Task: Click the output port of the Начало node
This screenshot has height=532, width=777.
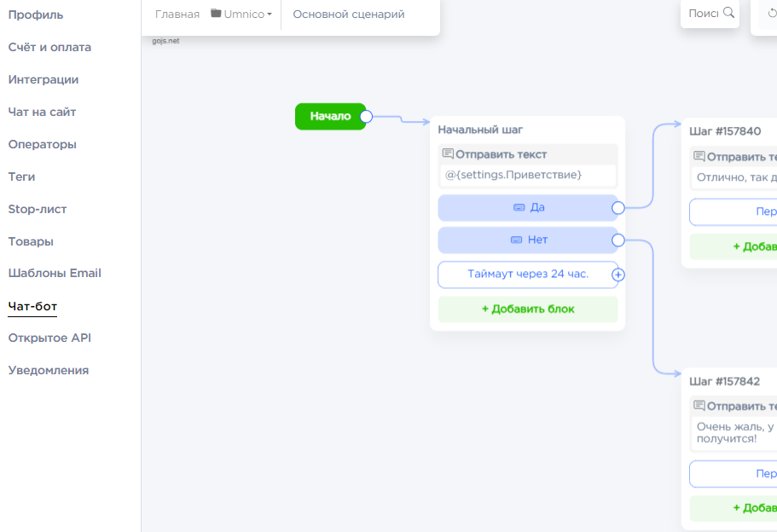Action: [366, 116]
